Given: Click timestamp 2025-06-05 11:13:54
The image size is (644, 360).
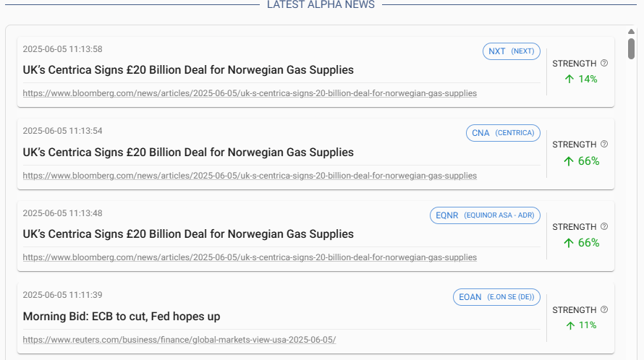Looking at the screenshot, I should point(62,131).
